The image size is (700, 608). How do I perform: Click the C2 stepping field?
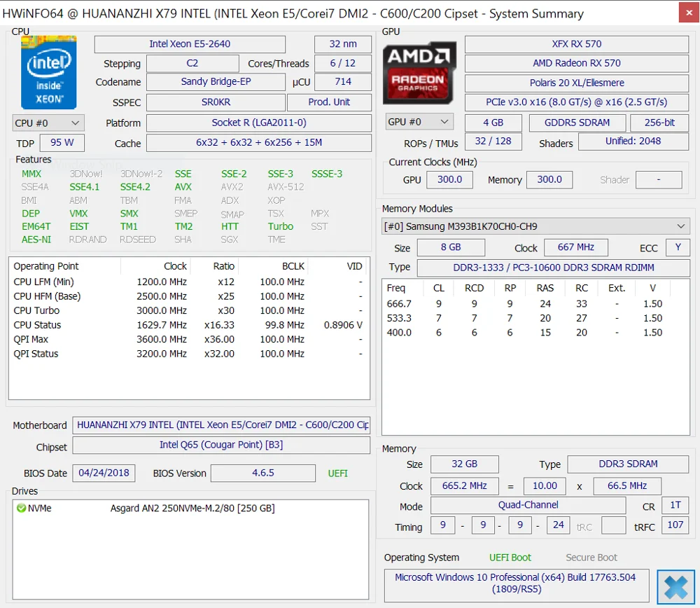[x=192, y=64]
